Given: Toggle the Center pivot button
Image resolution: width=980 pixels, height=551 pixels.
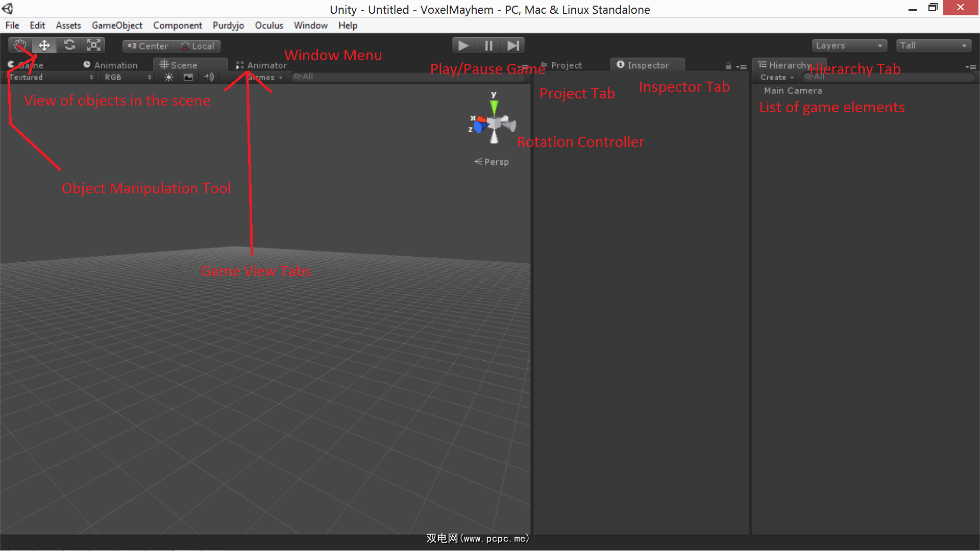Looking at the screenshot, I should click(x=148, y=46).
